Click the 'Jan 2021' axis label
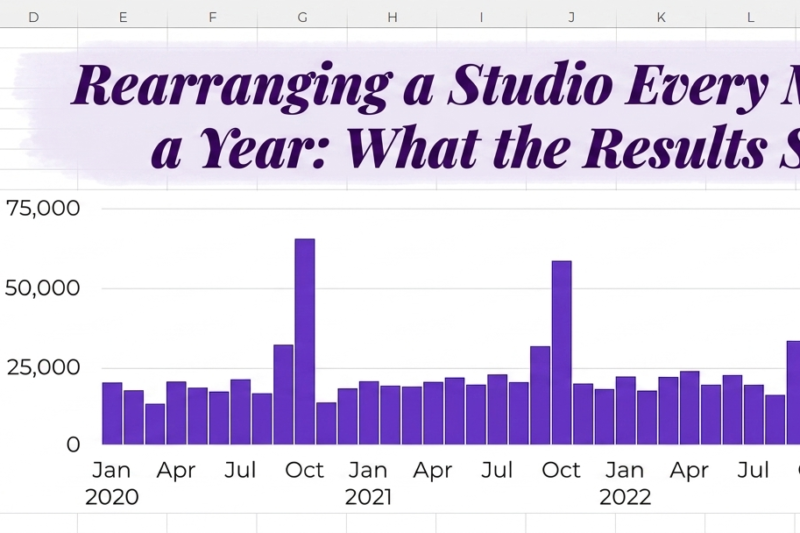800x533 pixels. tap(368, 483)
